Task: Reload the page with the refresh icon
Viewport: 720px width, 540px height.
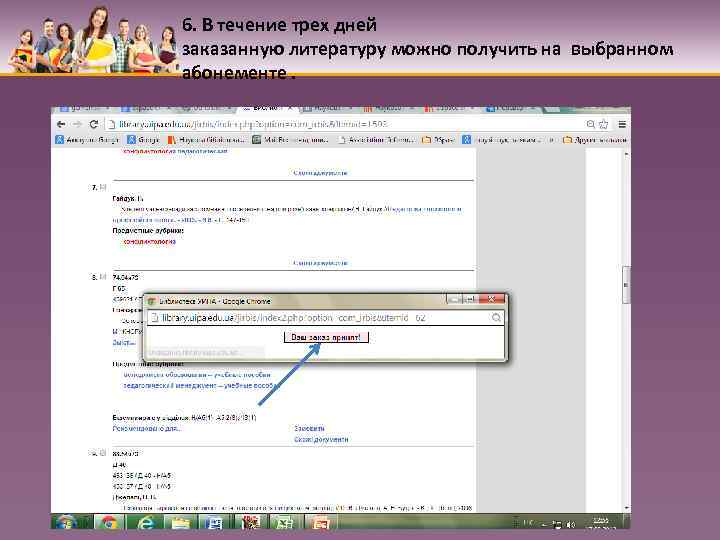Action: point(94,124)
